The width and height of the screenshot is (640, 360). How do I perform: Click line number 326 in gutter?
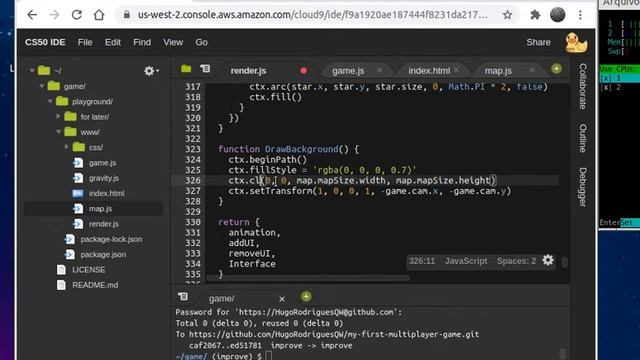(192, 180)
